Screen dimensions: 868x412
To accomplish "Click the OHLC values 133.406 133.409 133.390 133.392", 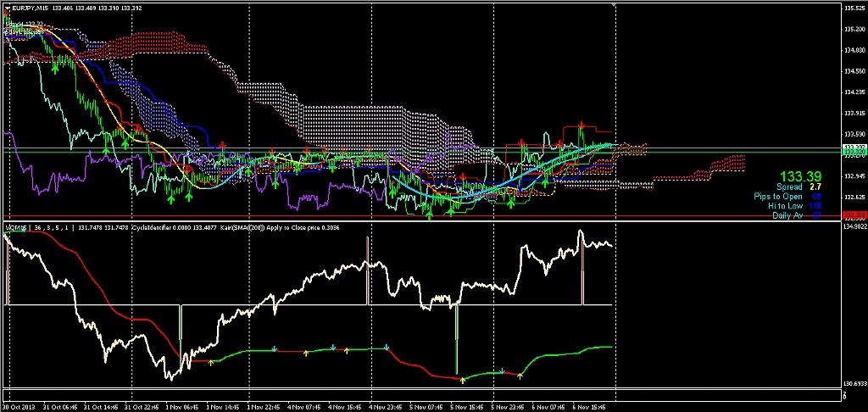I will 97,8.
